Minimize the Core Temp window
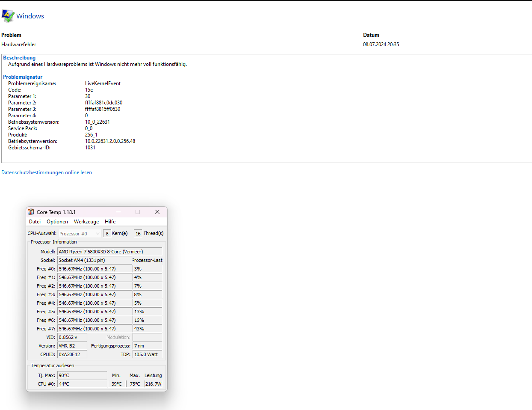 coord(118,212)
